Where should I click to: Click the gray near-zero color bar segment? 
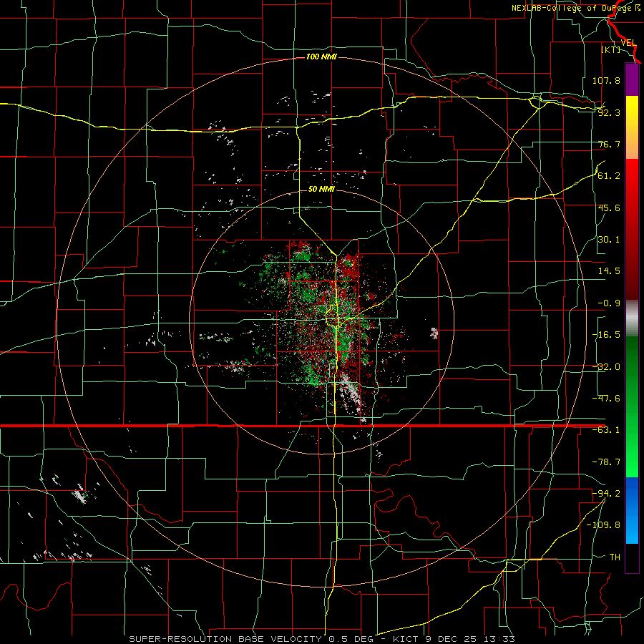click(632, 318)
